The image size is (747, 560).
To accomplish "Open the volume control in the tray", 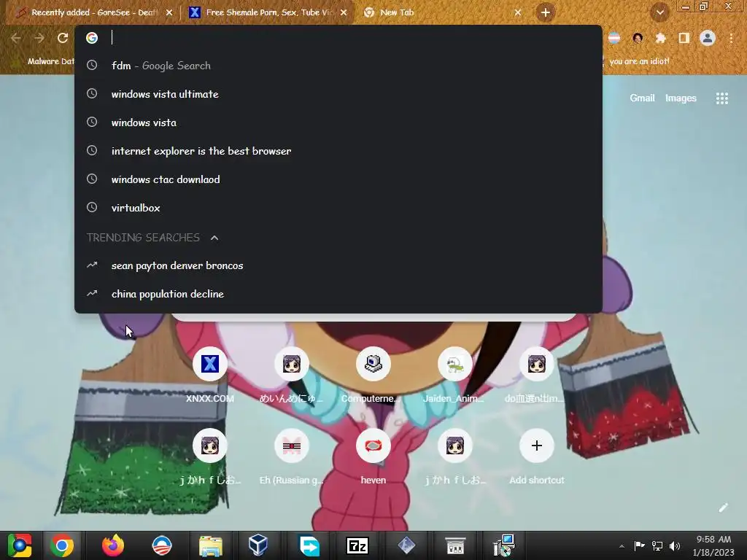I will click(675, 546).
